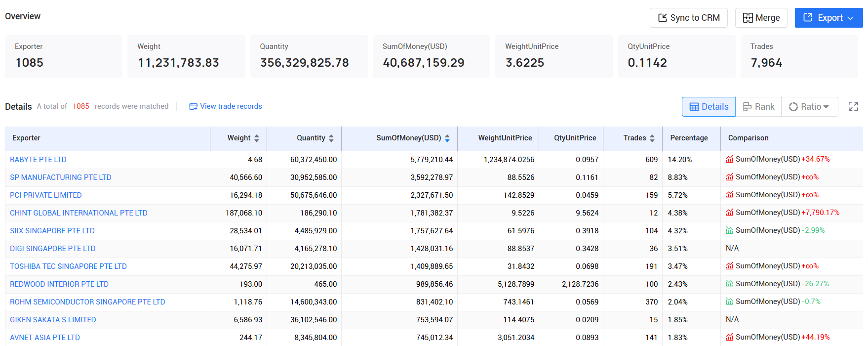Switch to the Rank view tab
868x346 pixels.
(x=758, y=107)
